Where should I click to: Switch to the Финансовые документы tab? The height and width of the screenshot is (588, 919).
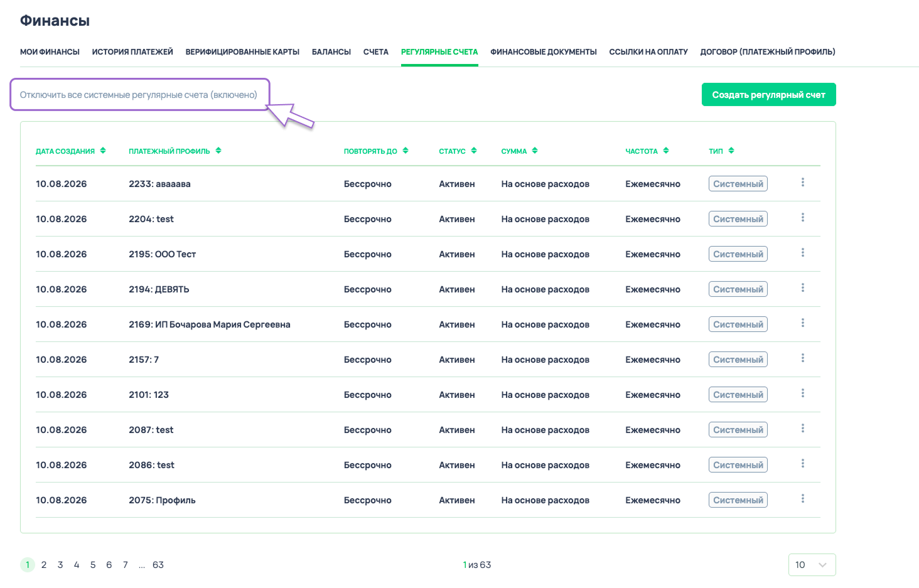544,52
